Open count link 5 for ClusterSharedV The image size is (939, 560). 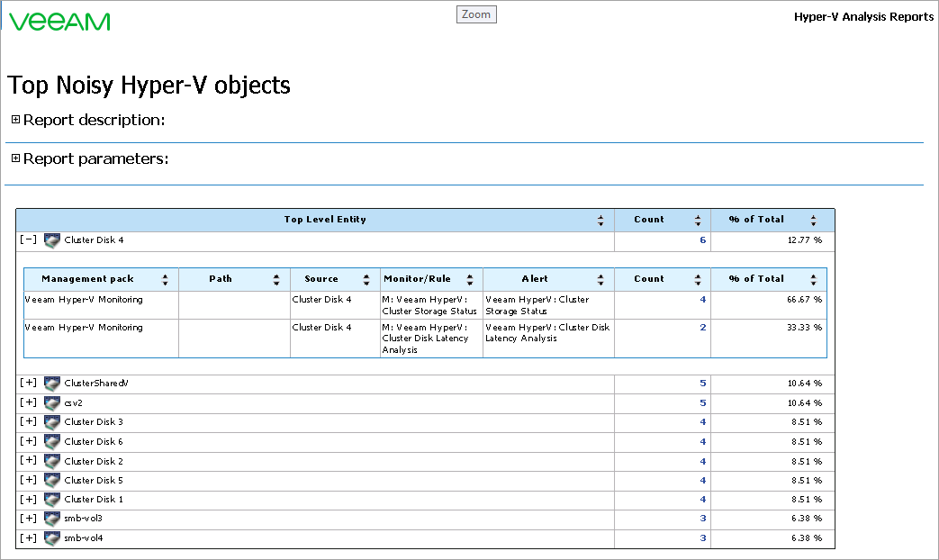point(703,384)
